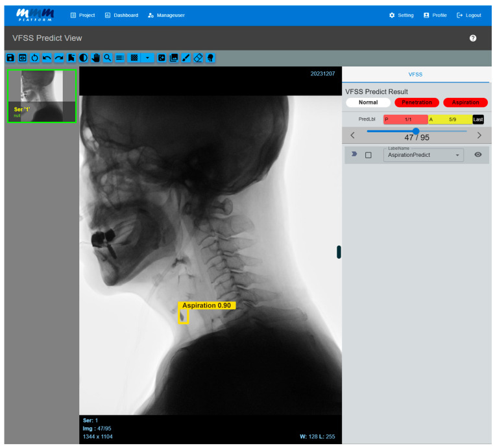Open the grid layout dropdown arrow
This screenshot has height=448, width=495.
point(147,58)
